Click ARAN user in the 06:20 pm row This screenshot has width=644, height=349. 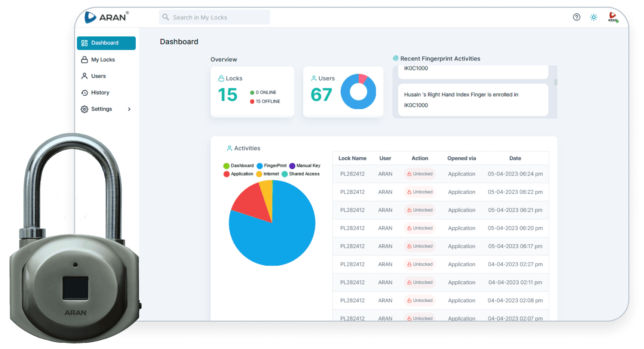(x=385, y=228)
